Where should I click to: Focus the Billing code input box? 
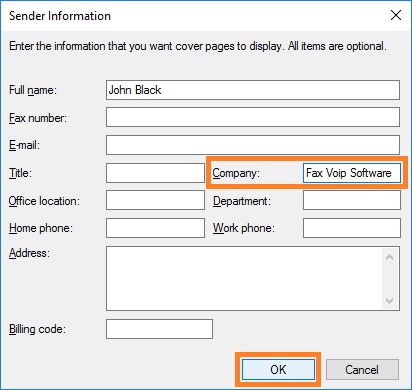(159, 329)
